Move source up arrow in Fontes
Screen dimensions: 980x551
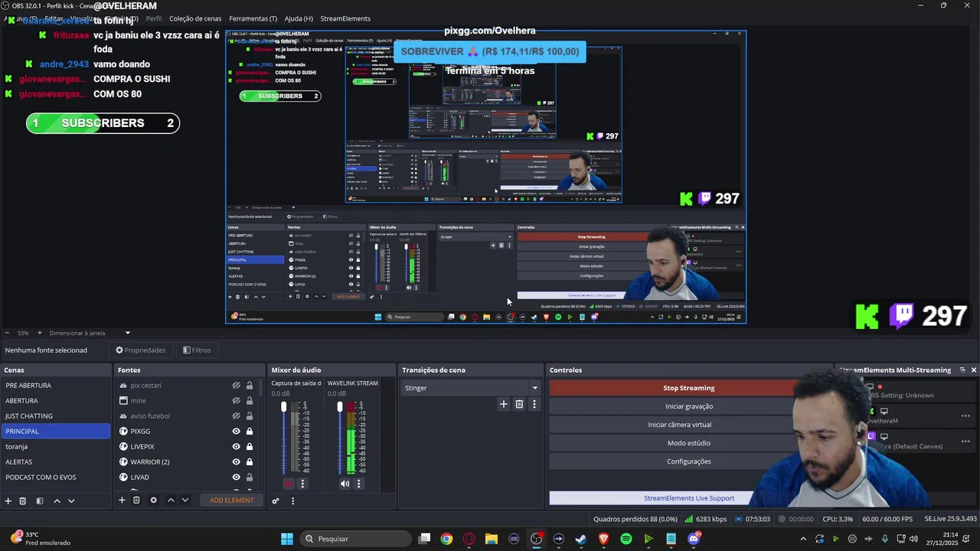171,500
